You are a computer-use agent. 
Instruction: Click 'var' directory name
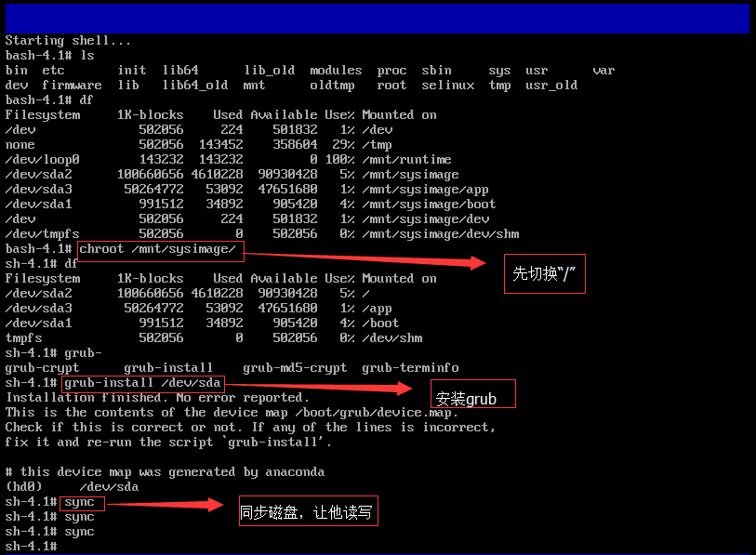(603, 71)
